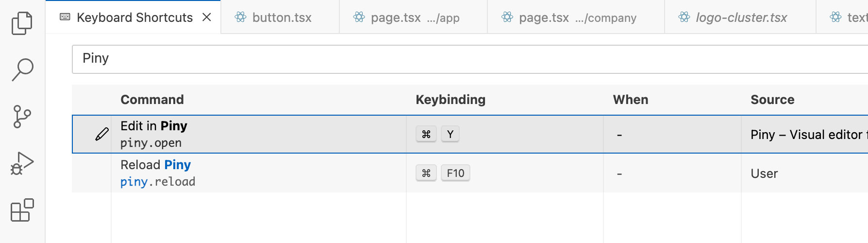The height and width of the screenshot is (243, 868).
Task: Open the Explorer view in activity bar
Action: point(22,23)
